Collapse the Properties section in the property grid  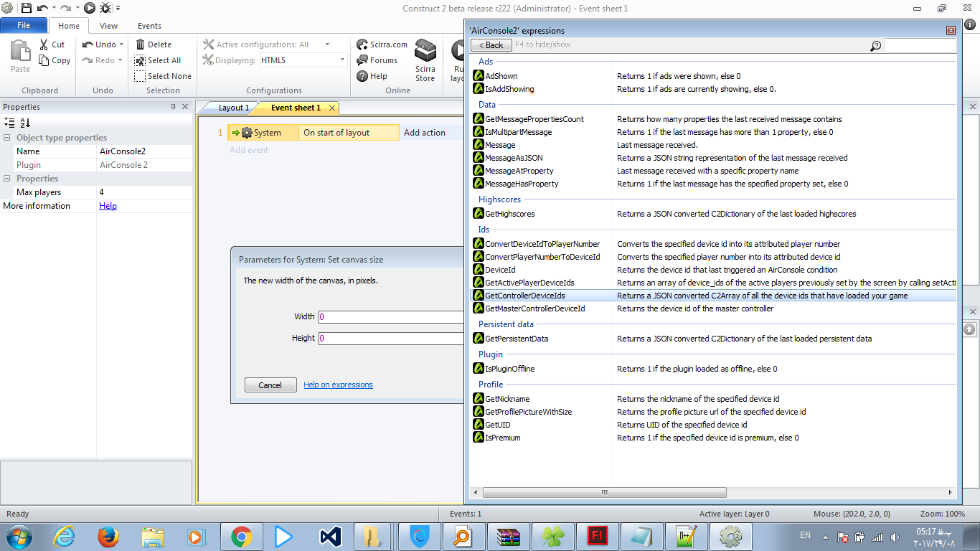coord(7,179)
